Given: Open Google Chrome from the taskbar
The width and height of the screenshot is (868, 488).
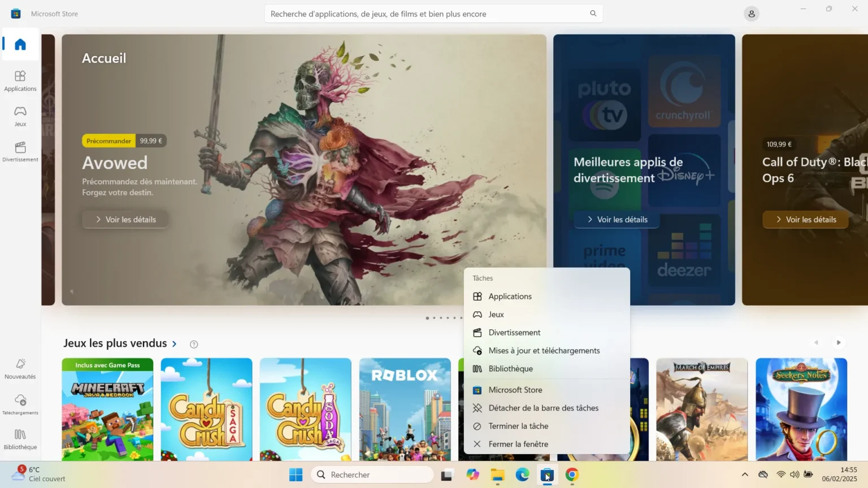Looking at the screenshot, I should tap(572, 475).
